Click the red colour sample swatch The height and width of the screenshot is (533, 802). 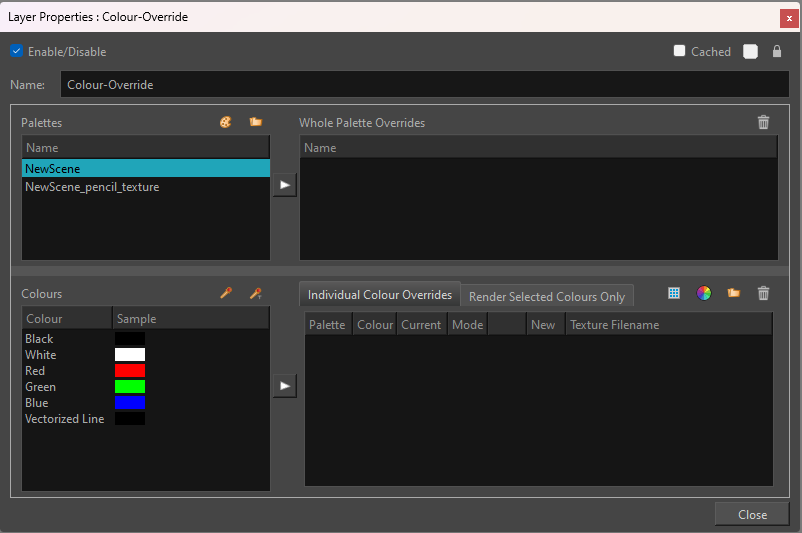click(130, 371)
